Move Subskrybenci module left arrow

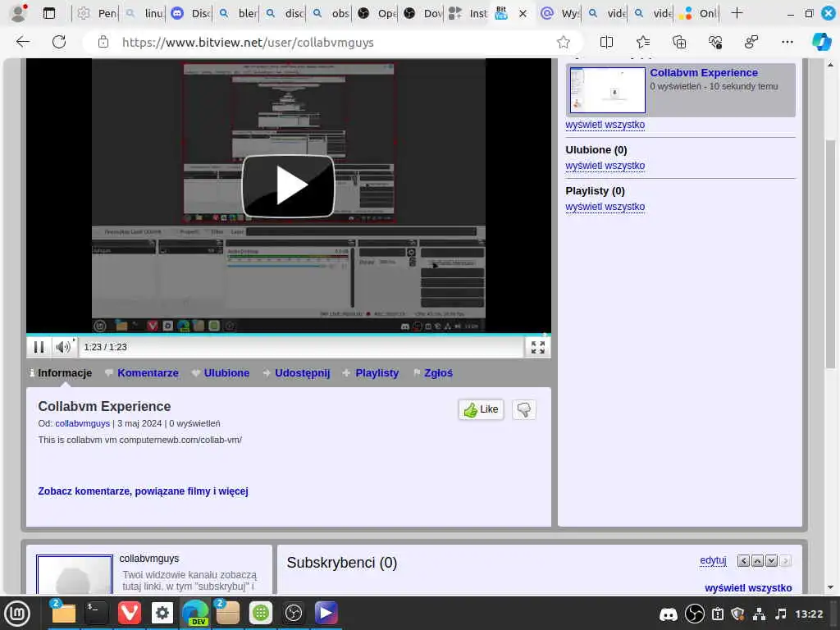(743, 561)
